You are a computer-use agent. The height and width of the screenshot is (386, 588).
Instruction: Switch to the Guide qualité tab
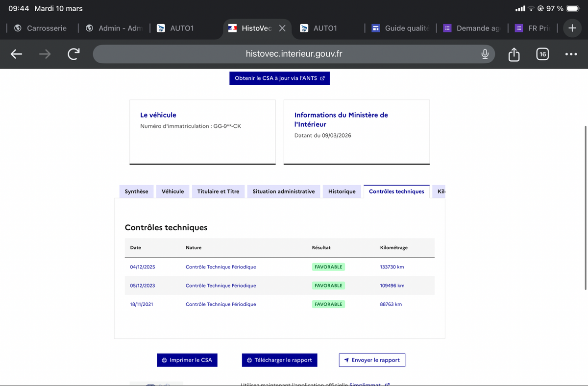(x=400, y=28)
